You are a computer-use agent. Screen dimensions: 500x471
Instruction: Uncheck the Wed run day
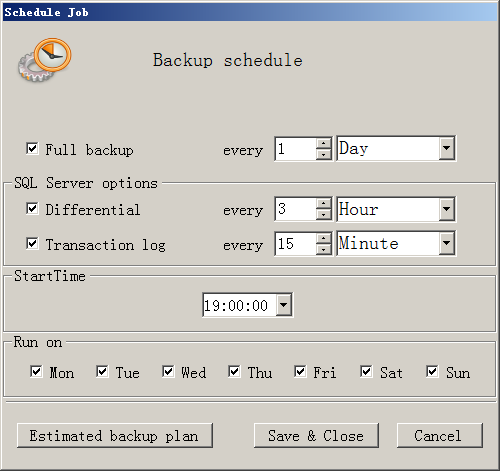(x=168, y=371)
